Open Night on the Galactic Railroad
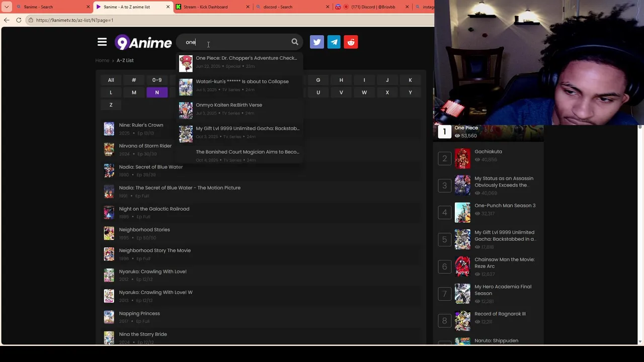The height and width of the screenshot is (362, 644). (154, 209)
